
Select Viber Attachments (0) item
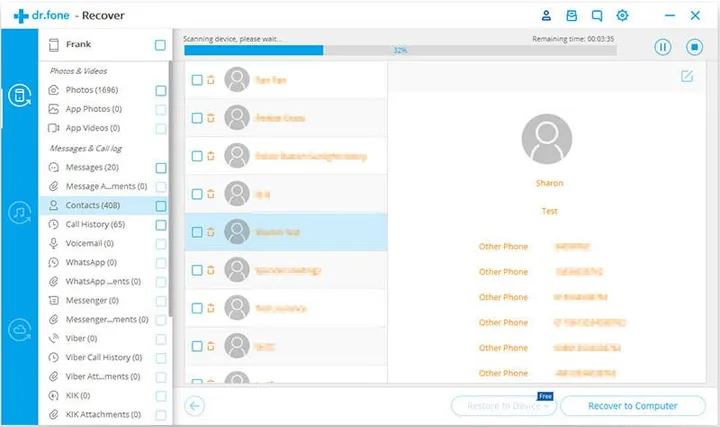103,376
